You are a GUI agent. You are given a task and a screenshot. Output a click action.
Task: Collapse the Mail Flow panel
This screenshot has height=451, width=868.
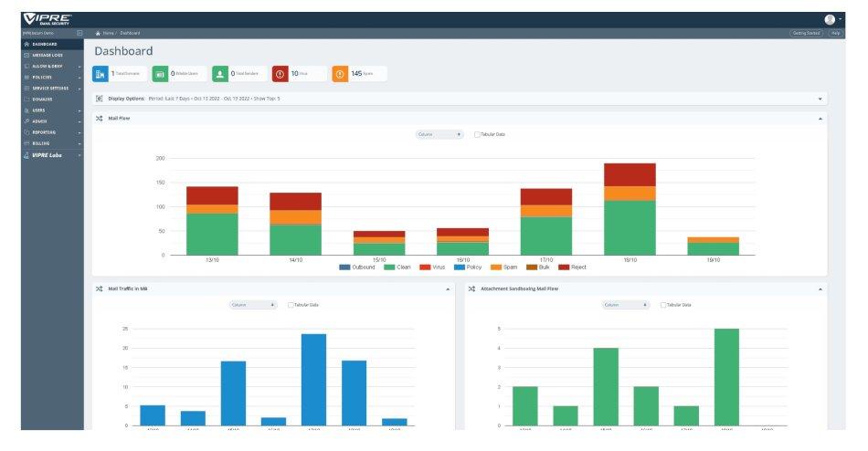(820, 119)
